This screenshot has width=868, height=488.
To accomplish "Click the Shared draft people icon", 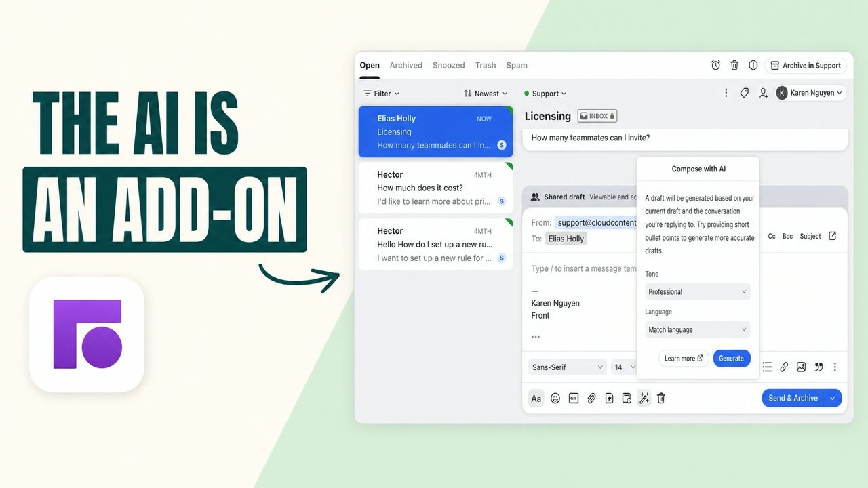I will 535,197.
